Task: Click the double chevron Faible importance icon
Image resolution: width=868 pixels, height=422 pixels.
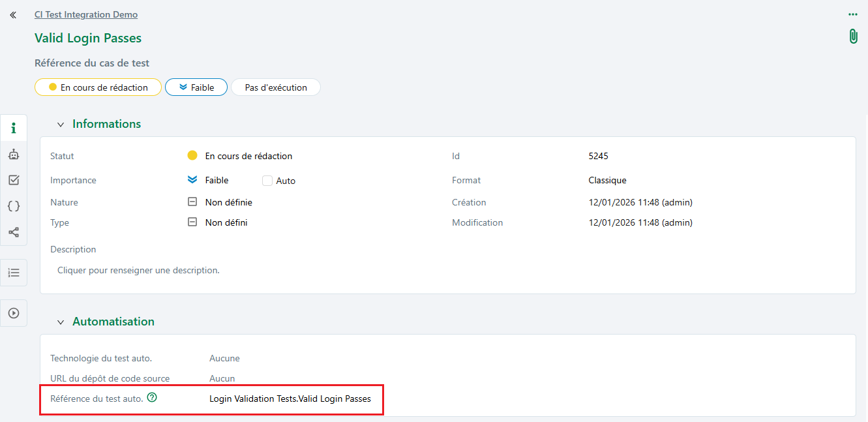Action: pos(192,179)
